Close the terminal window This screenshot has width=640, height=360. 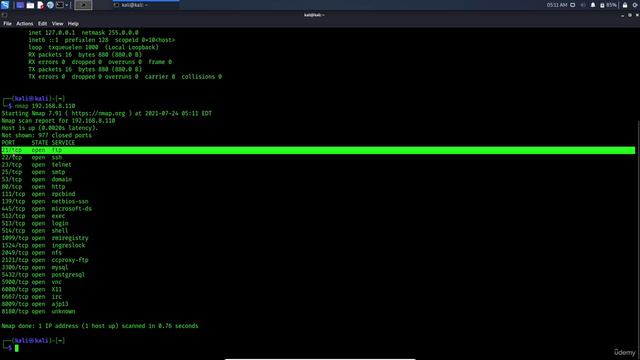[x=637, y=15]
